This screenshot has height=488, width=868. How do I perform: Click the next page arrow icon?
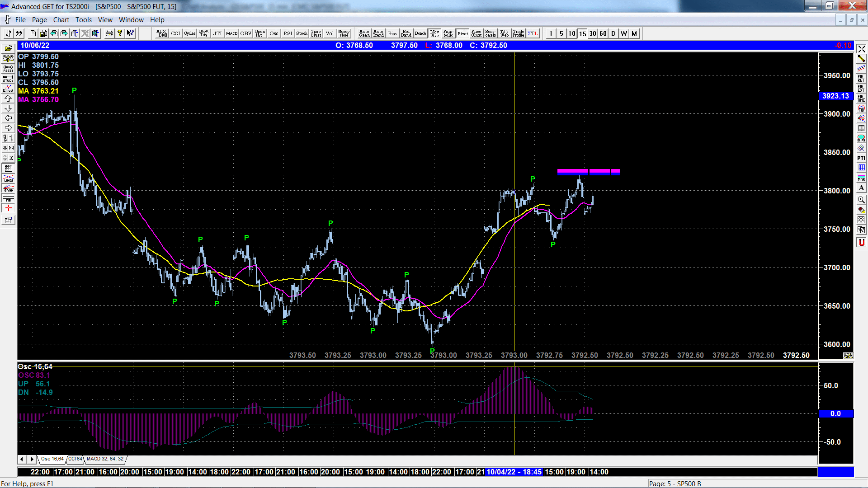pyautogui.click(x=64, y=33)
